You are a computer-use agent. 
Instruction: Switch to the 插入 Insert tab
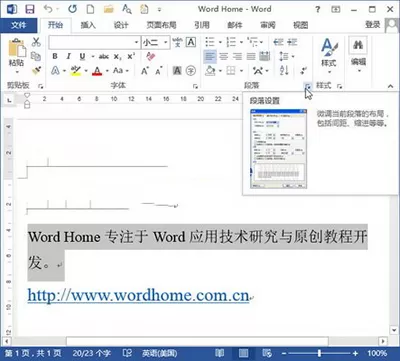pos(88,25)
